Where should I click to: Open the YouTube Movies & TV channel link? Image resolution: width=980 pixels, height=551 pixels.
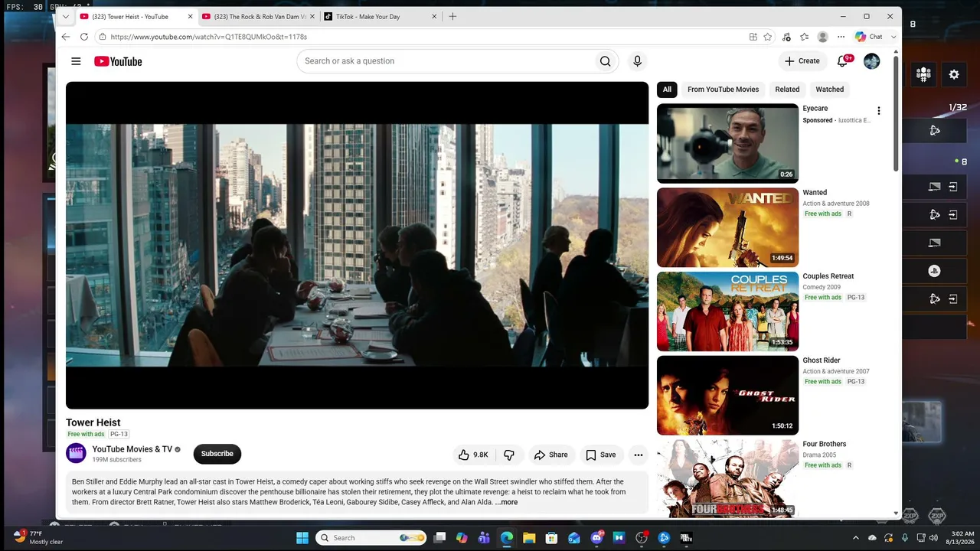(132, 449)
